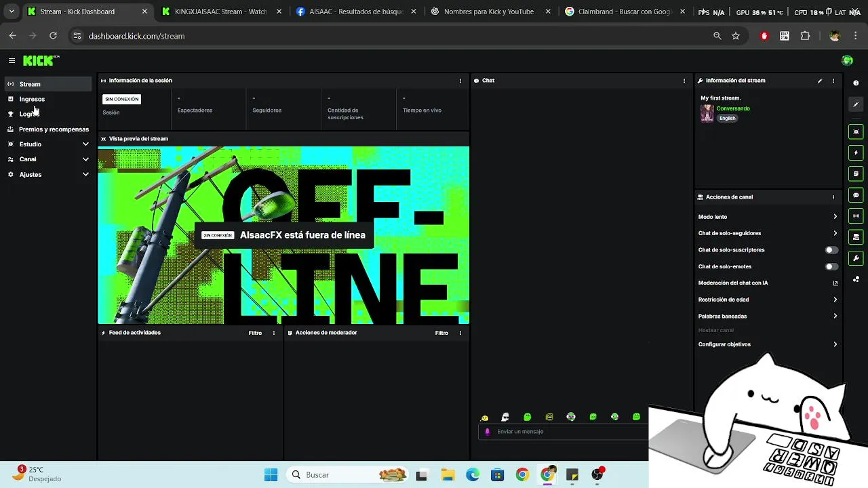Toggle Chat de solo-suscriptores switch
Viewport: 868px width, 488px height.
pos(831,250)
